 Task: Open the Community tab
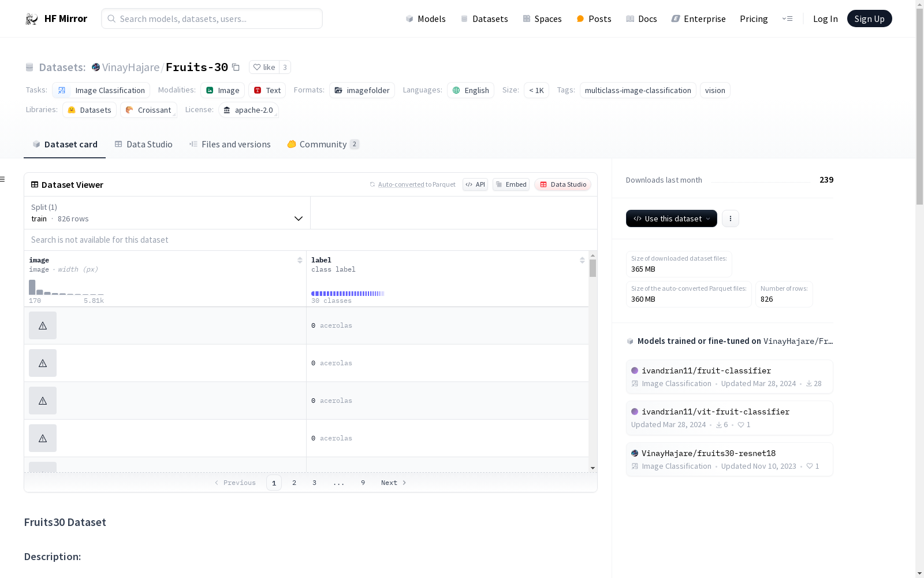point(323,144)
